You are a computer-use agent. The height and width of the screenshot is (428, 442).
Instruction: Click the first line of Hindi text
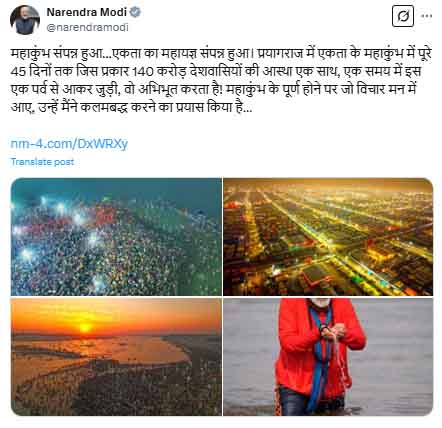[221, 54]
